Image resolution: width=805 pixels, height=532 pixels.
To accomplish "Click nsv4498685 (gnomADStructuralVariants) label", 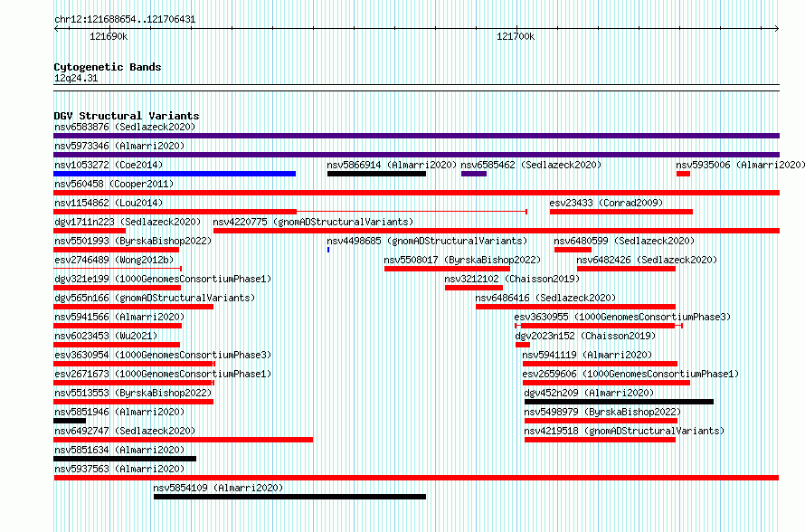I will pos(427,241).
